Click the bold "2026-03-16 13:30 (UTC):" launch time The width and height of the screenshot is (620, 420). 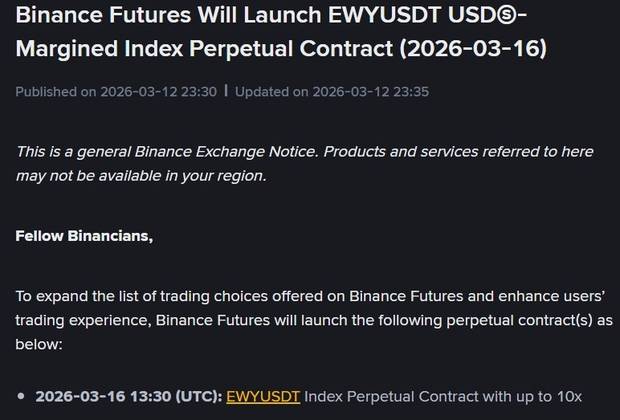(128, 396)
